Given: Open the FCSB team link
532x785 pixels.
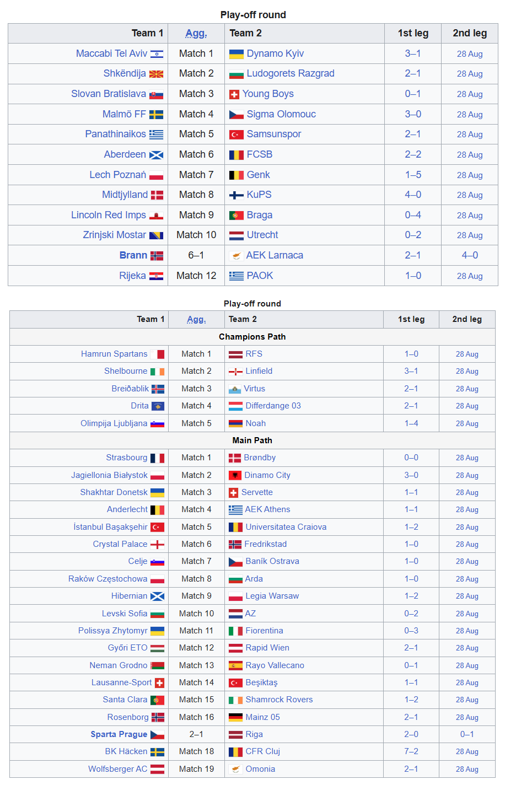Looking at the screenshot, I should click(260, 155).
